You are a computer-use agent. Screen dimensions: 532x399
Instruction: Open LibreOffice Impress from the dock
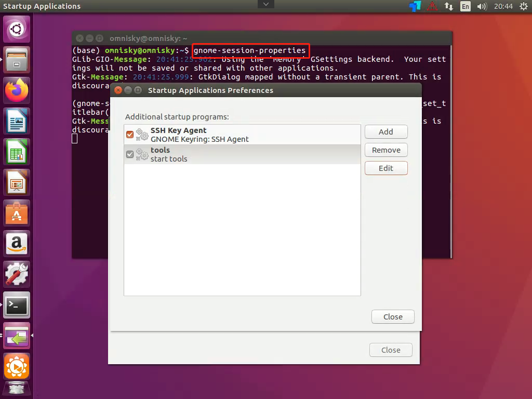click(x=17, y=182)
